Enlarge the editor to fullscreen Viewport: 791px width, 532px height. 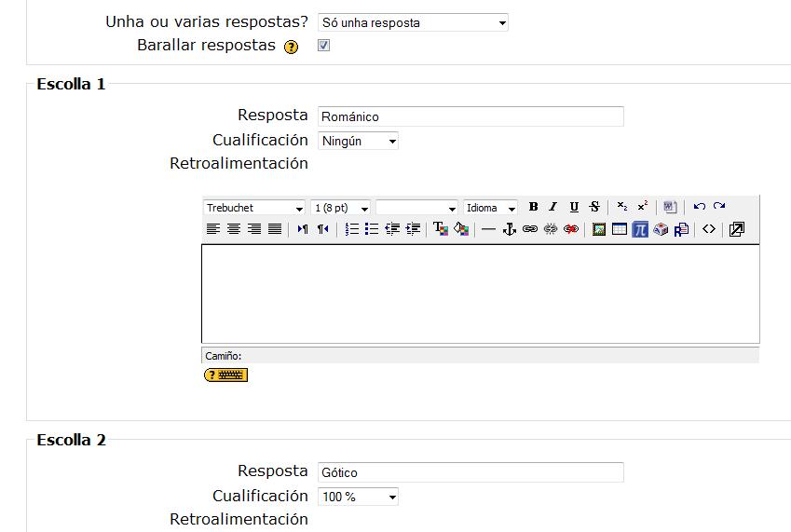point(736,229)
